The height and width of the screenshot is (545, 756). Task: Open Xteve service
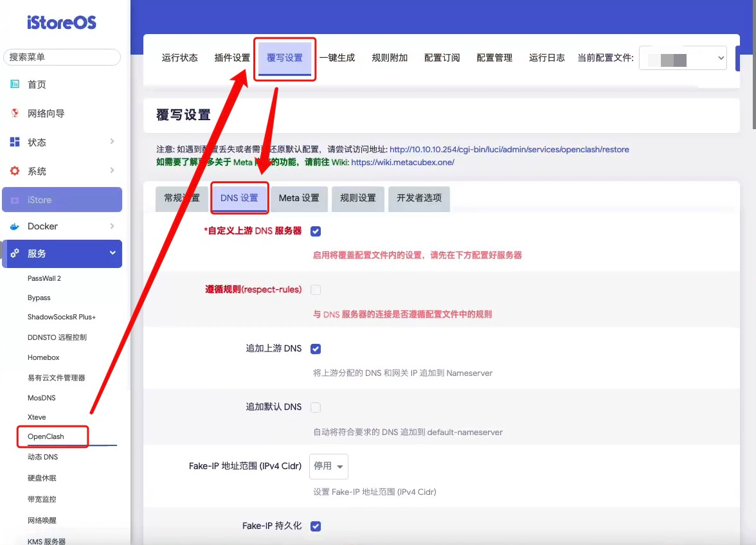(x=37, y=417)
